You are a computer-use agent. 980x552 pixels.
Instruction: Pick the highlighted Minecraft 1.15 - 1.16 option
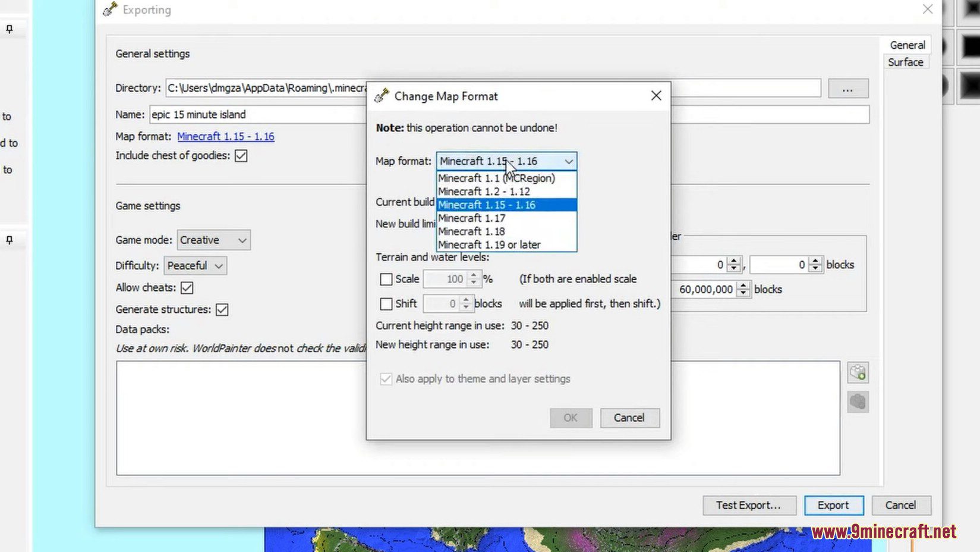(506, 205)
